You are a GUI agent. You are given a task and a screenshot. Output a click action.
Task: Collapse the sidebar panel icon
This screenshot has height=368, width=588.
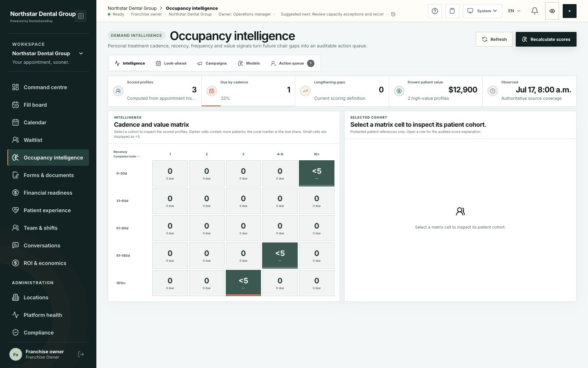(81, 16)
